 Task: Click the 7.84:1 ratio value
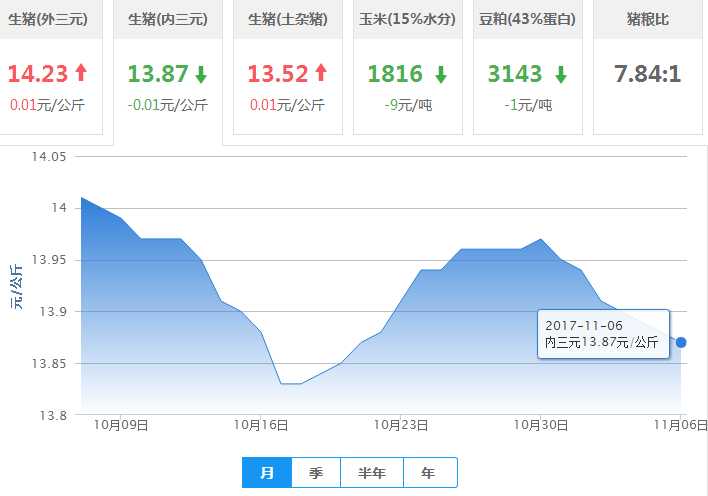point(647,74)
